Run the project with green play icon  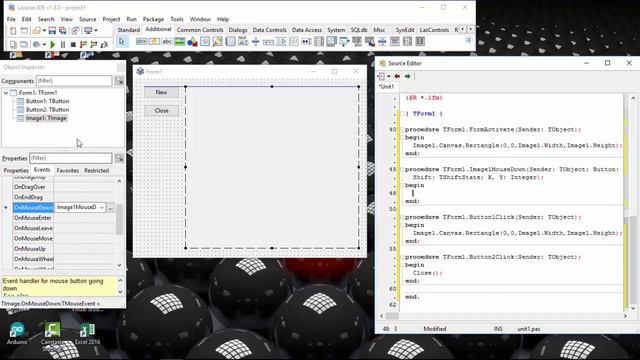pos(52,44)
